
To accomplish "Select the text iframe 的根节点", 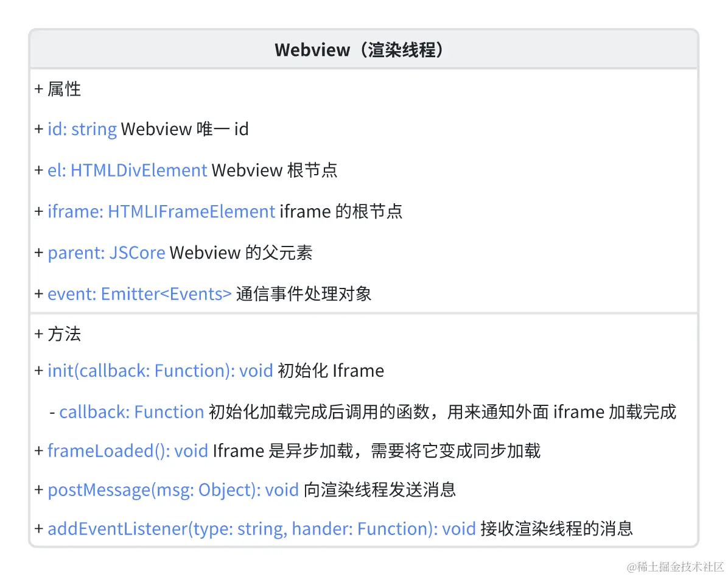I will pos(341,212).
